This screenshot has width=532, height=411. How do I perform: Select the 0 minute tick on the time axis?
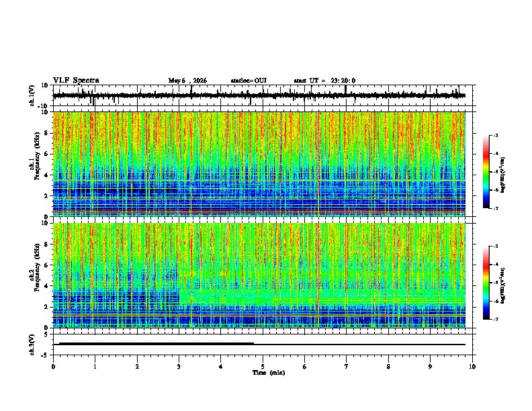tap(53, 367)
